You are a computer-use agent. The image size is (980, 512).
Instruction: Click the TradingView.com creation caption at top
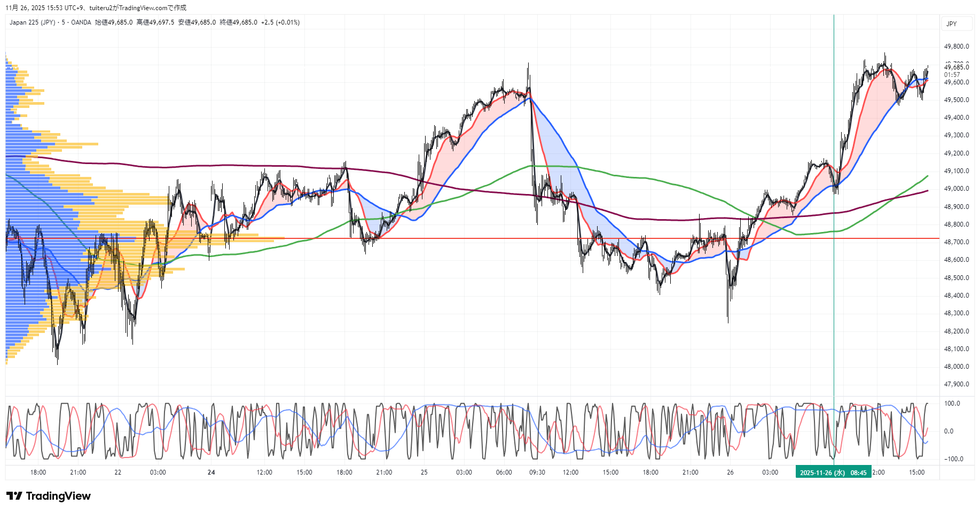pos(138,8)
